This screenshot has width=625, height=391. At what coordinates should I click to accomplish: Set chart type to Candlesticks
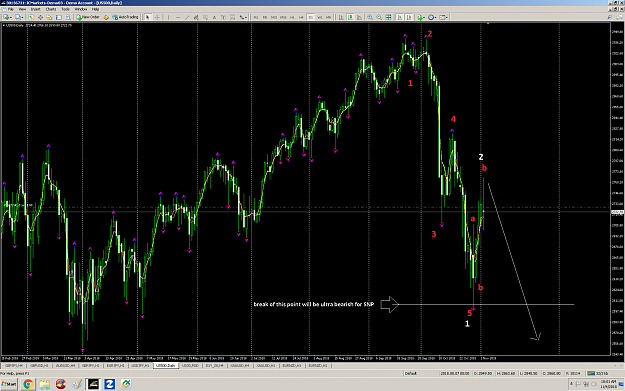[350, 17]
